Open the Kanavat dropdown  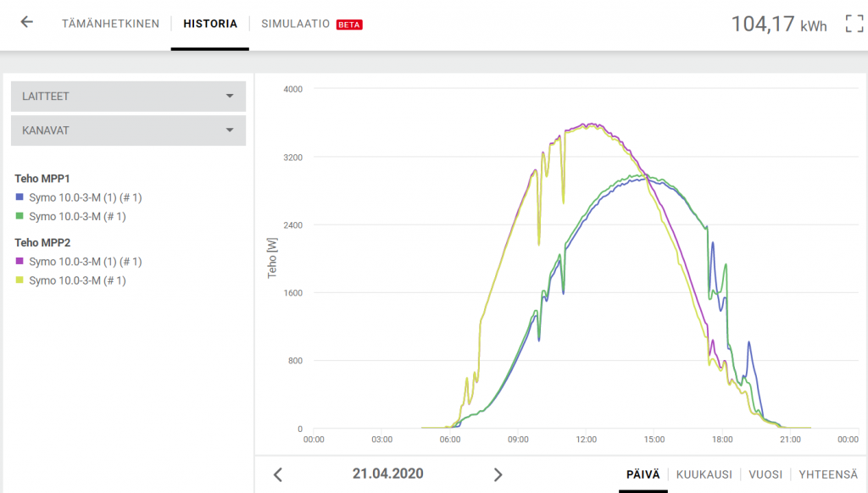[x=127, y=130]
